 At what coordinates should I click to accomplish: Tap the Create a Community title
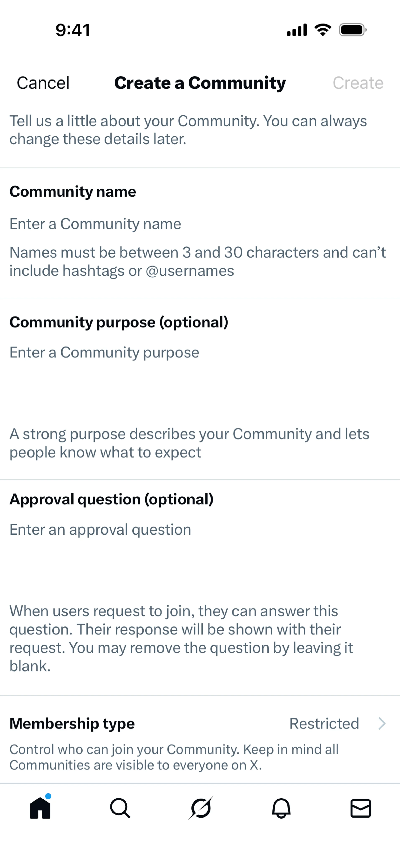(200, 83)
